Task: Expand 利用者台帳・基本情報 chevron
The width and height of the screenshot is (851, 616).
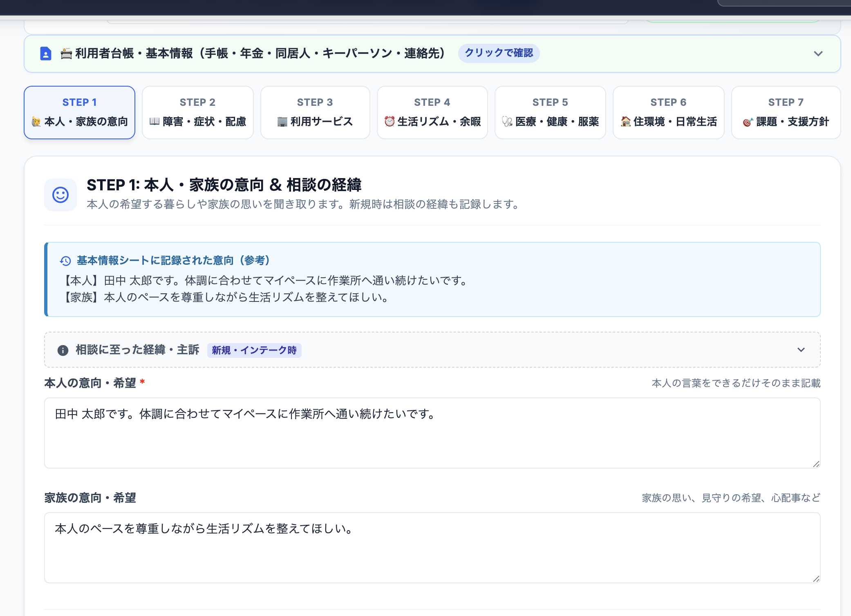Action: (x=818, y=54)
